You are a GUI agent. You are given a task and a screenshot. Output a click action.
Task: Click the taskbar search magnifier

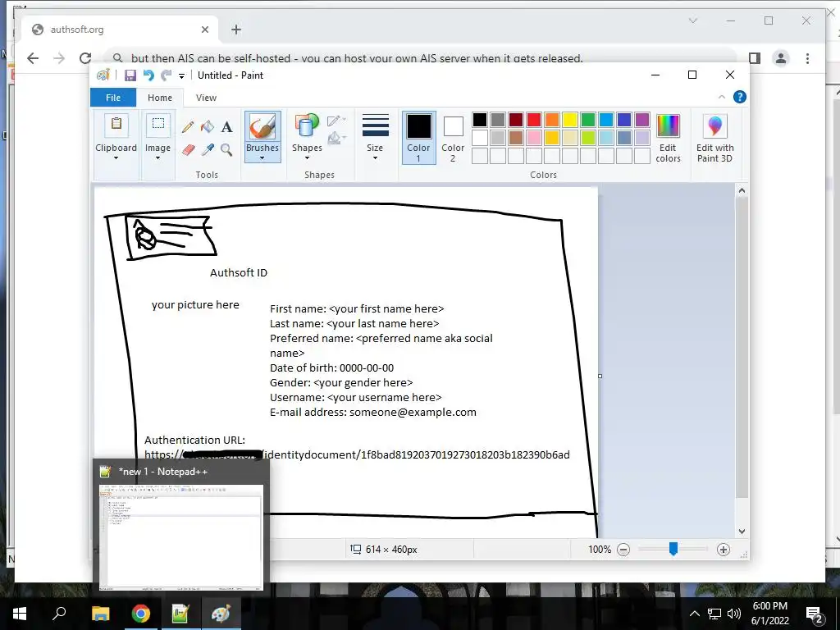(59, 614)
